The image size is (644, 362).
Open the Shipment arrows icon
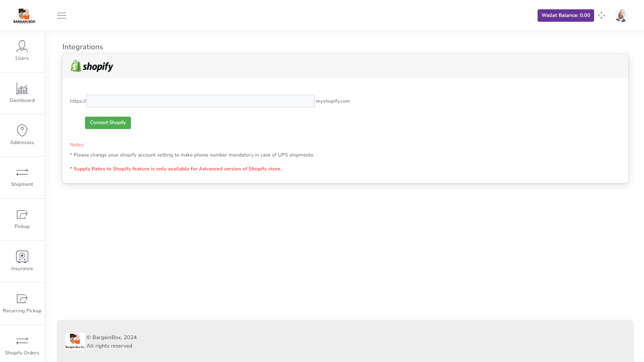22,172
